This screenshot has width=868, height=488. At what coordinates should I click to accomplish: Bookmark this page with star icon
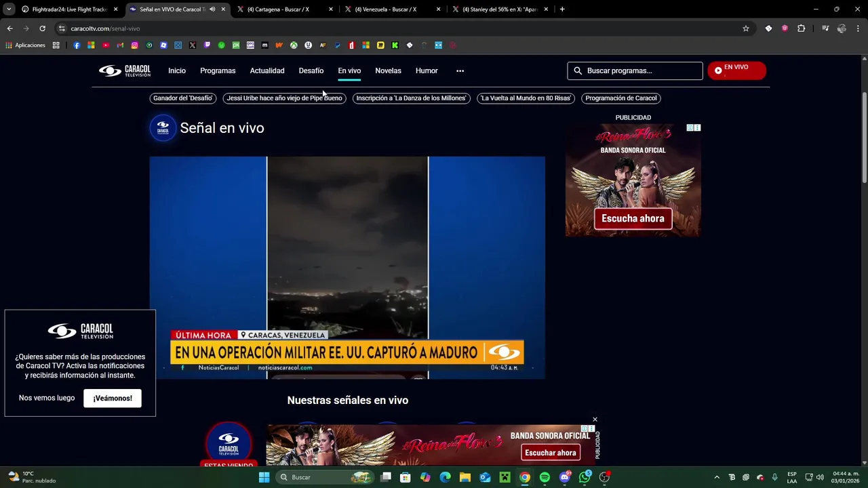(x=746, y=28)
